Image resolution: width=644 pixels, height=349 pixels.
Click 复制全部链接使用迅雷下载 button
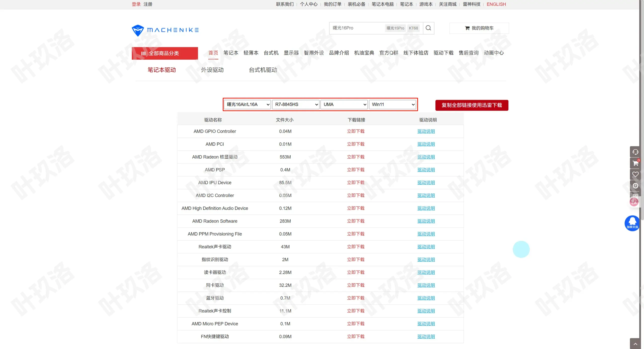(x=472, y=105)
